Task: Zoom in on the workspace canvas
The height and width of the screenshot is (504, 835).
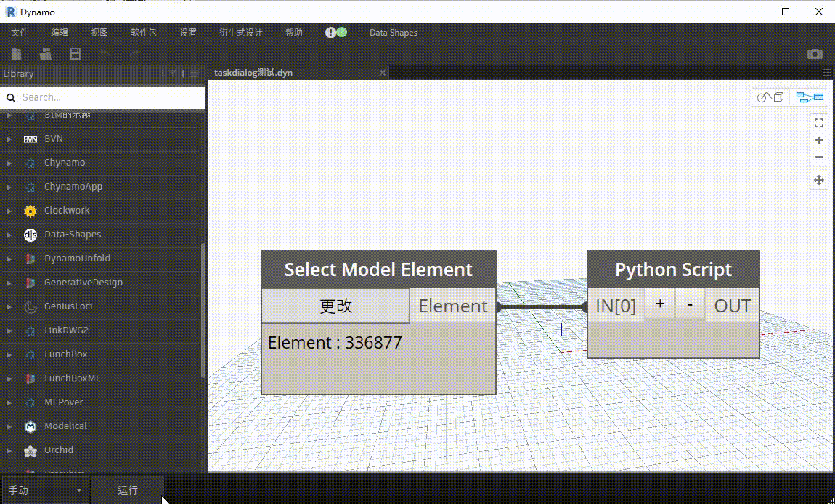Action: point(819,140)
